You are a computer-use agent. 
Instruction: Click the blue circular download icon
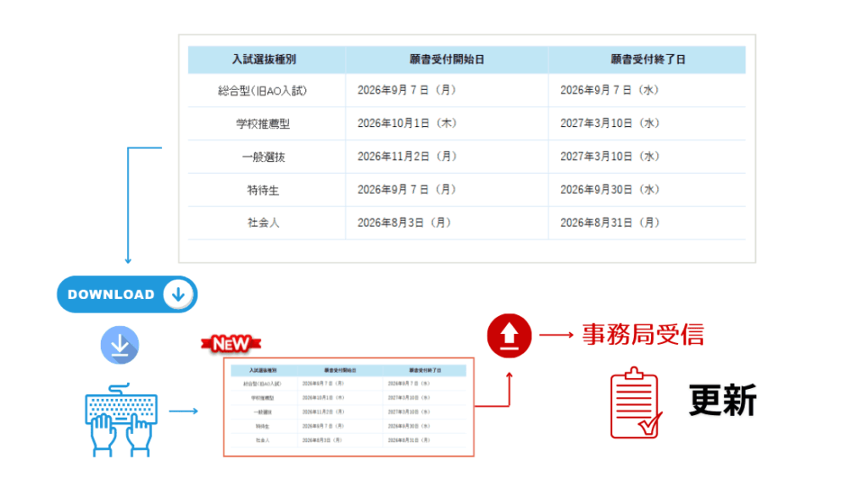(120, 345)
